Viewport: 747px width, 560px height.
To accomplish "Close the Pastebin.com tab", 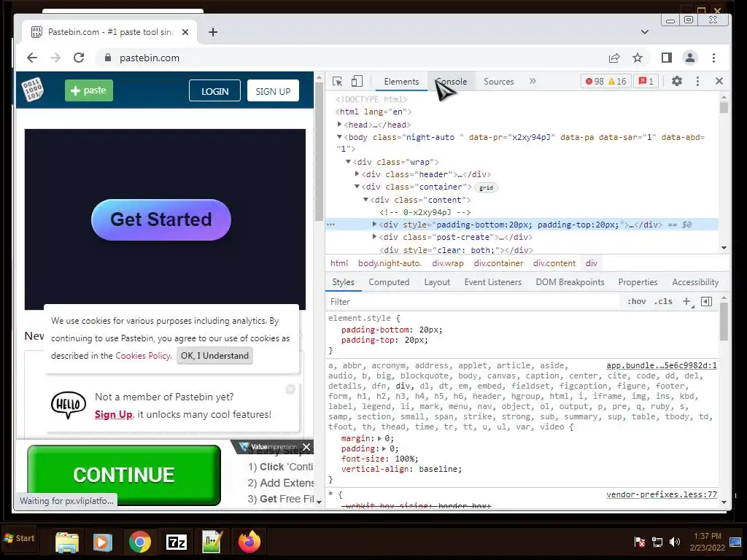I will (185, 32).
